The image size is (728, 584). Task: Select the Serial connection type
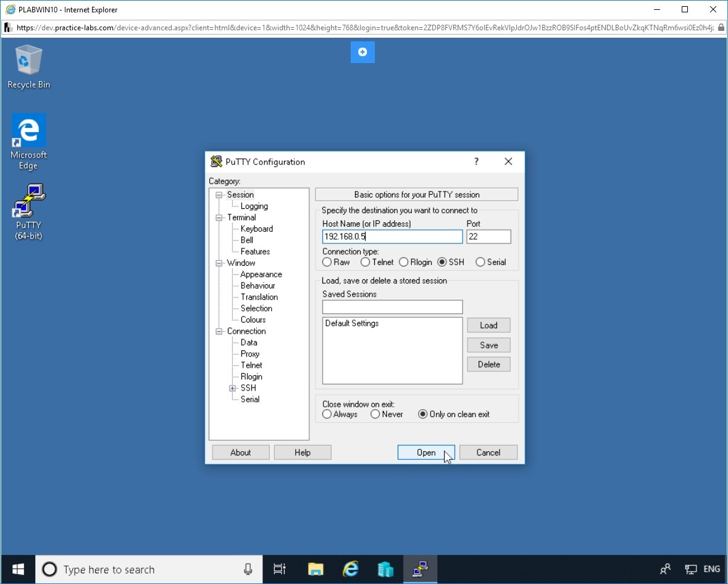pyautogui.click(x=491, y=262)
